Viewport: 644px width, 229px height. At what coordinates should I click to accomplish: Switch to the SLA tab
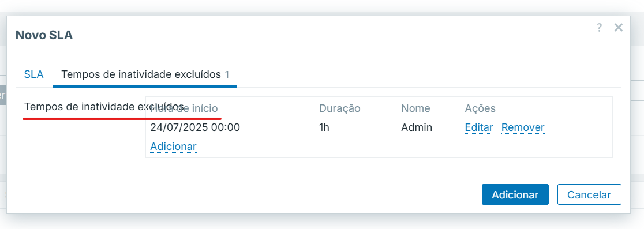33,74
